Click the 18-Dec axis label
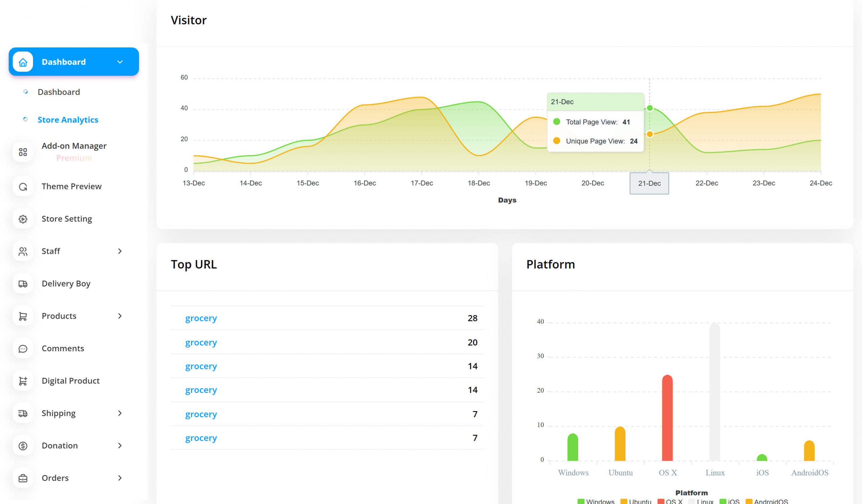 click(x=479, y=183)
